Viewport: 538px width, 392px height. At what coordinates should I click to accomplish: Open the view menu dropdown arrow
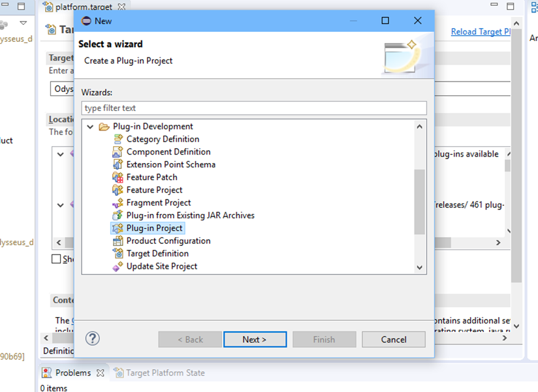pyautogui.click(x=24, y=22)
